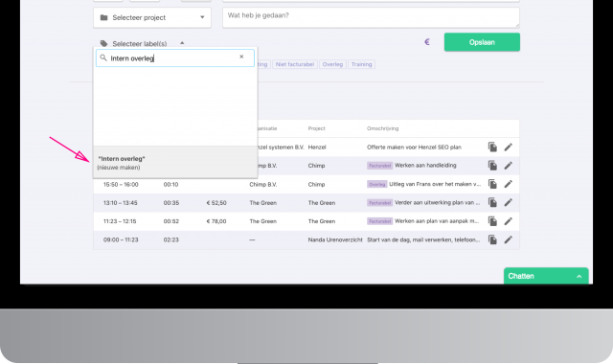This screenshot has width=613, height=364.
Task: Edit the Uitleg van Frans entry
Action: click(508, 184)
